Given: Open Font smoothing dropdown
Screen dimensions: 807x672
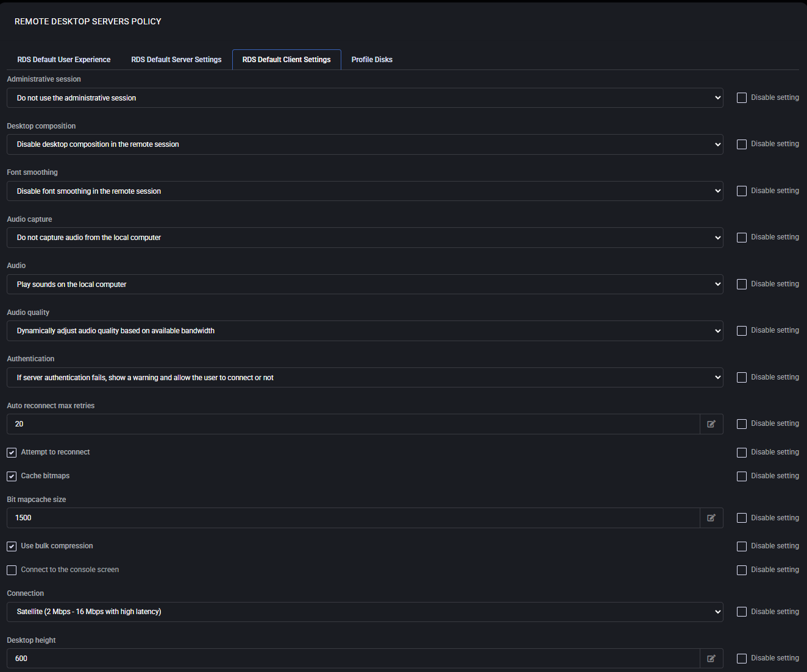Looking at the screenshot, I should [365, 191].
